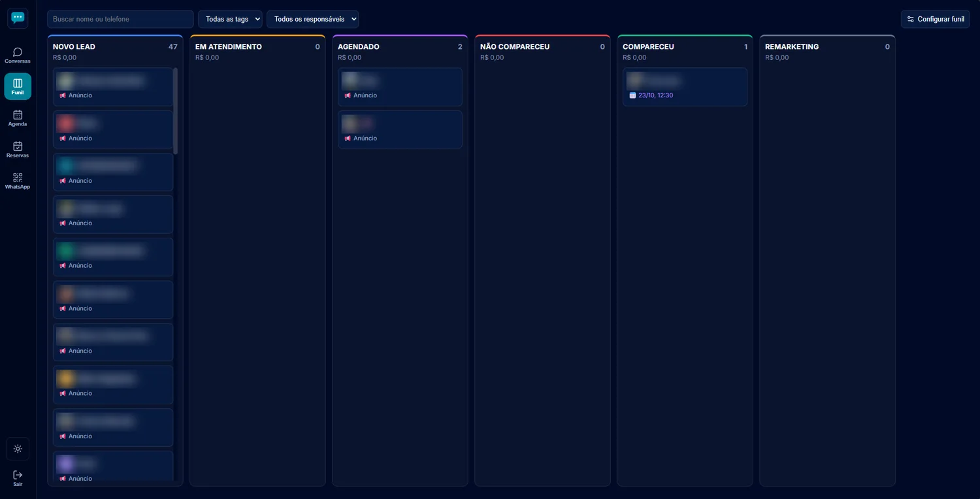Open the Novo Lead card with red avatar
The width and height of the screenshot is (980, 499).
113,129
